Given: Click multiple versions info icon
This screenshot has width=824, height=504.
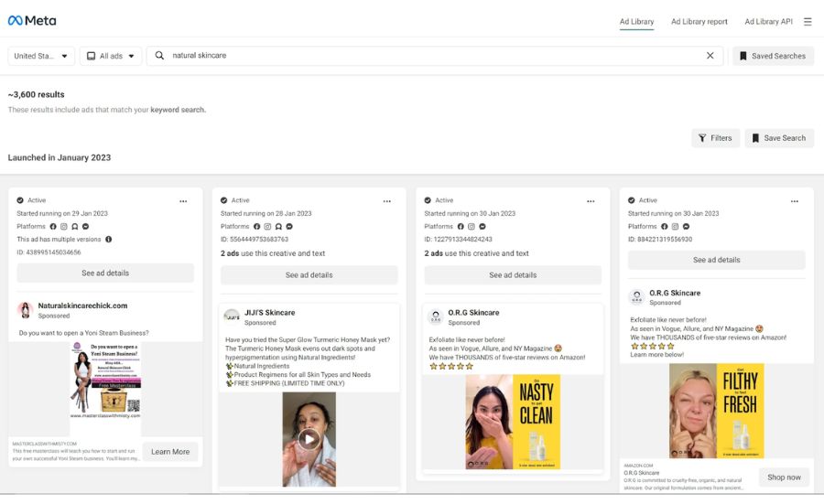Looking at the screenshot, I should click(108, 240).
